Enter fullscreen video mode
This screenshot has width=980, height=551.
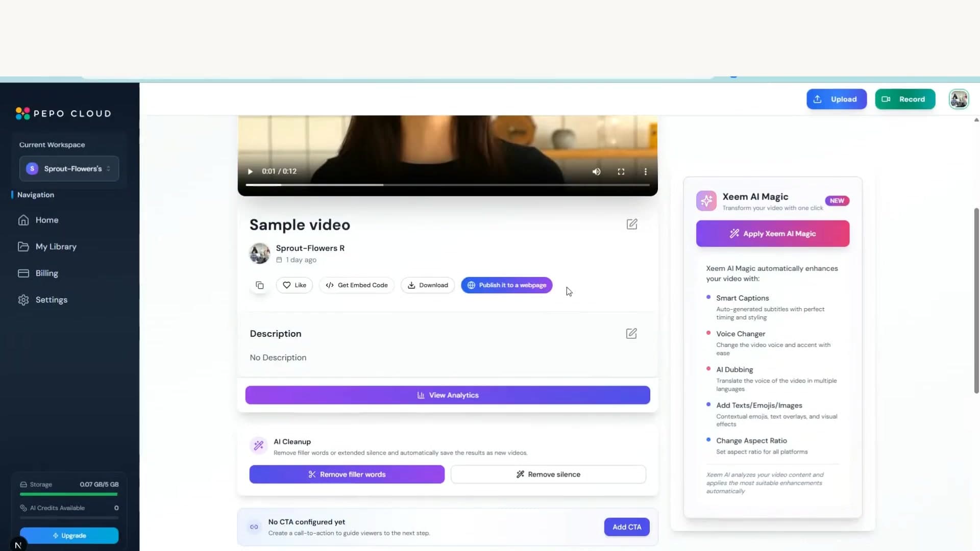point(621,171)
